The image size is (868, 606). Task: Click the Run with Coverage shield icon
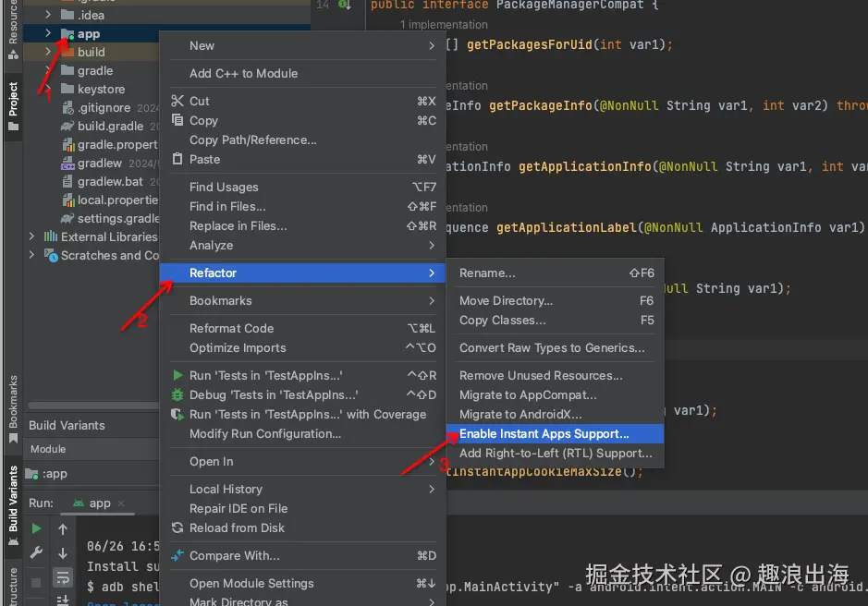click(177, 414)
